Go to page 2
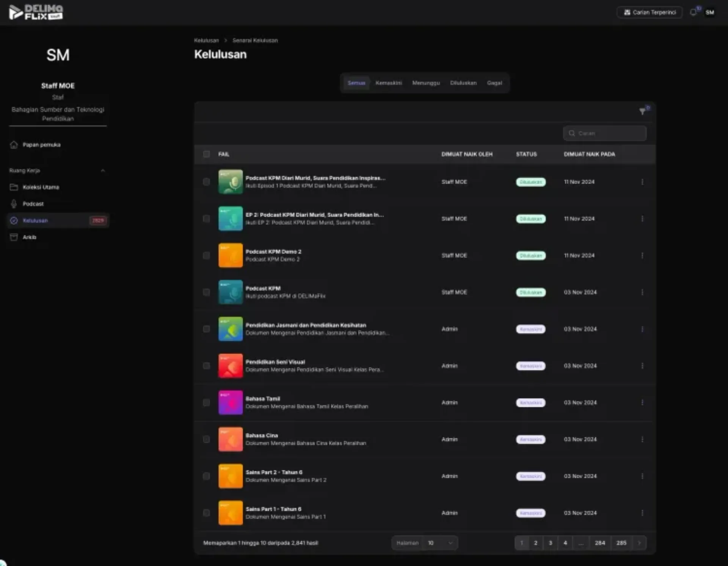Image resolution: width=728 pixels, height=566 pixels. [535, 543]
